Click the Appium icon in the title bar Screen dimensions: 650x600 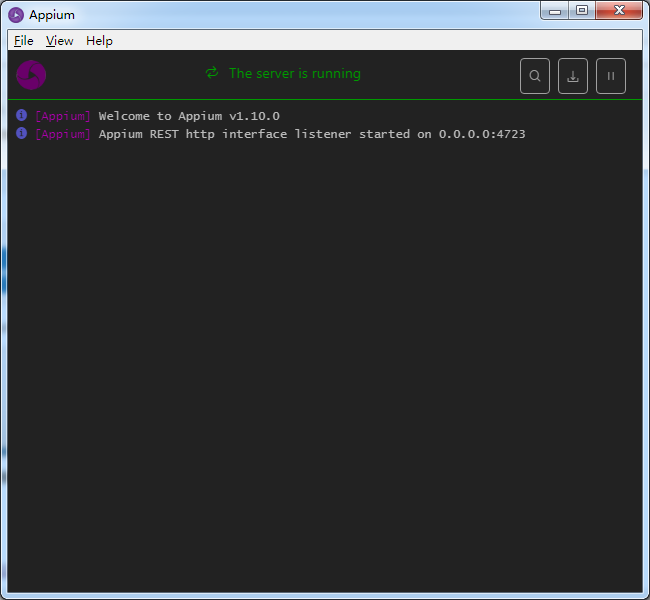[x=16, y=15]
